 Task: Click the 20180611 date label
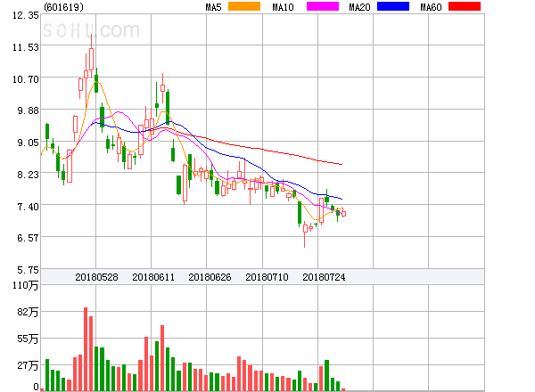coord(153,277)
